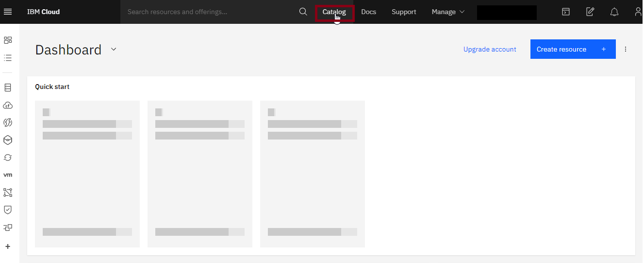Open the VMware vm sidebar icon
644x263 pixels.
tap(8, 175)
